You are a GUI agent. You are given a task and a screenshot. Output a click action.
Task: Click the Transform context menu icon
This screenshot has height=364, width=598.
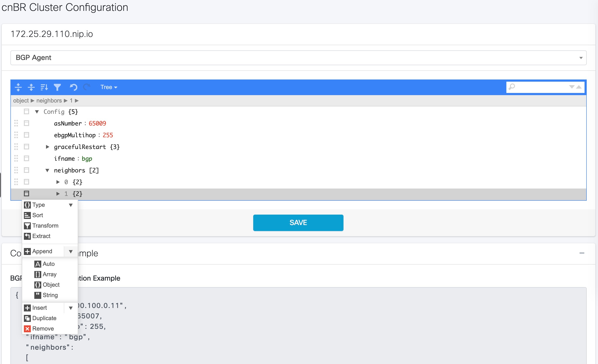pos(27,225)
